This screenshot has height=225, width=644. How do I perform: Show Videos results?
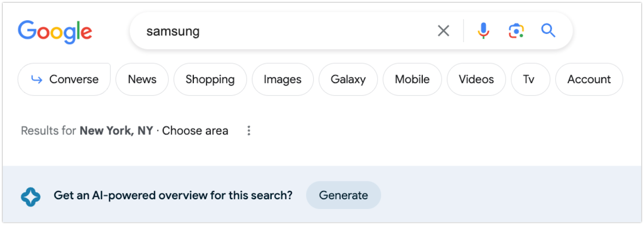(x=476, y=79)
